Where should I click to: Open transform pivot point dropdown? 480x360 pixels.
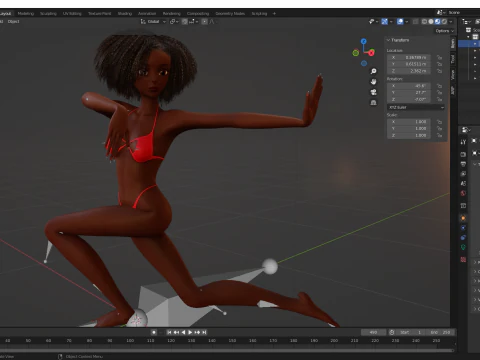pyautogui.click(x=174, y=21)
